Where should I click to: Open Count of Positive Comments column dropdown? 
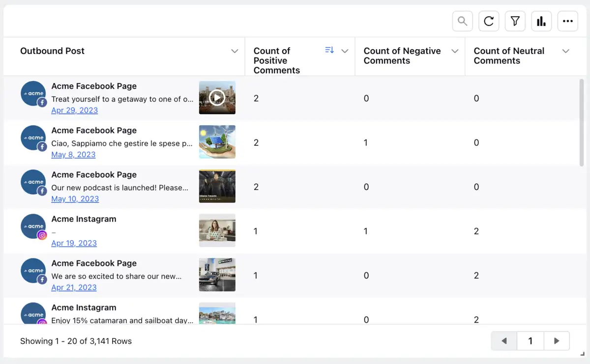345,51
